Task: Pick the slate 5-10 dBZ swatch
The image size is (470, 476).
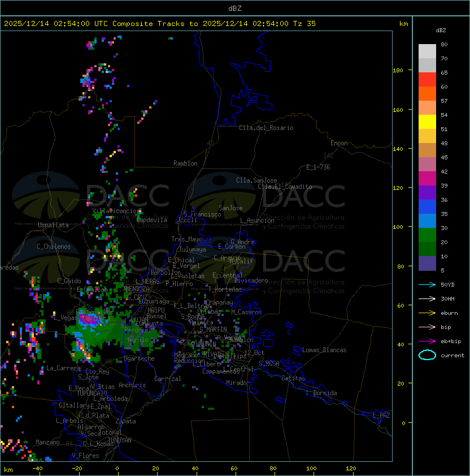Action: coord(427,263)
